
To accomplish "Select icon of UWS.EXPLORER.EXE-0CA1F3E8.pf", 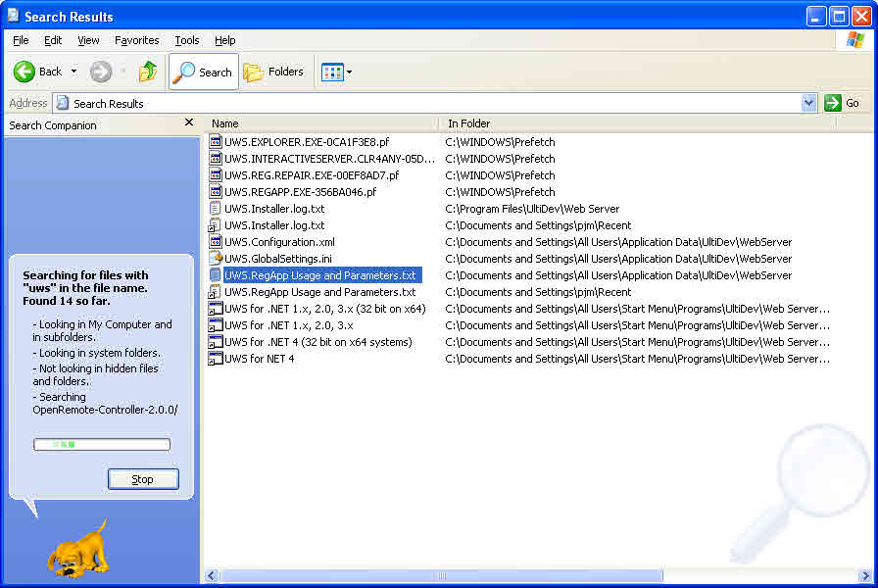I will point(215,142).
